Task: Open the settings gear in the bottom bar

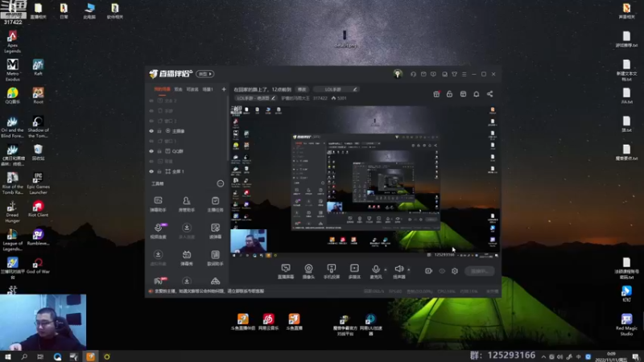Action: coord(455,271)
